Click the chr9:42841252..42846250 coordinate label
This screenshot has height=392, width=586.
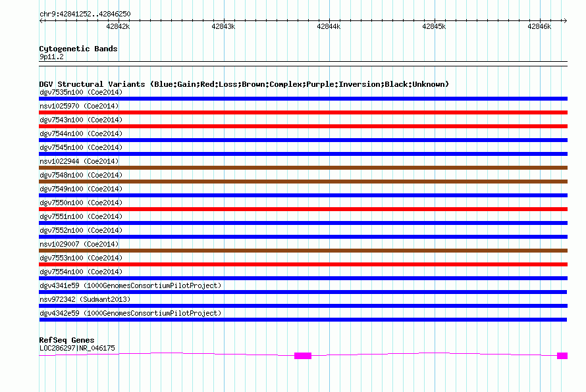[x=85, y=14]
